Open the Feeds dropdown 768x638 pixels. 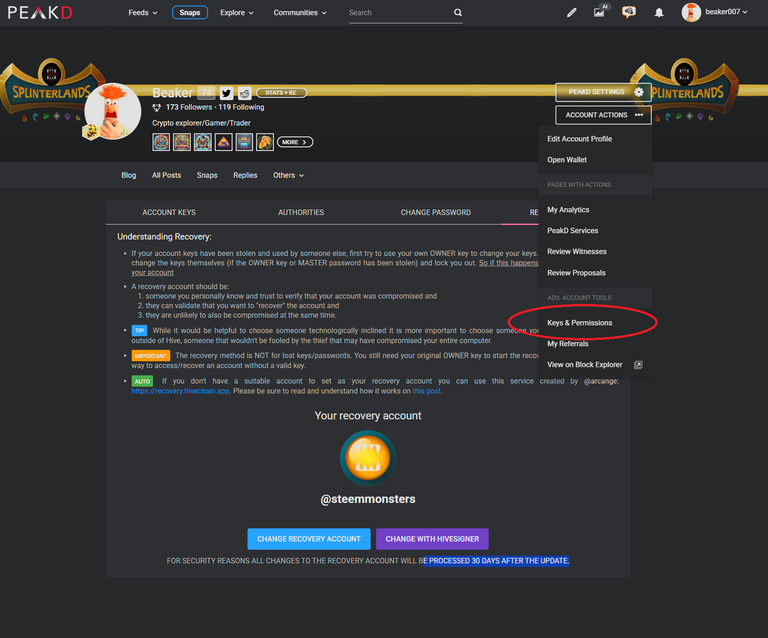pos(143,13)
